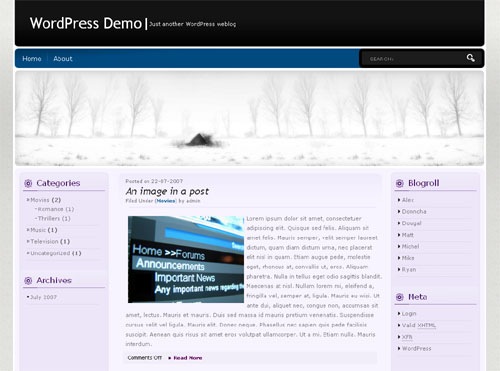Open the Romance subcategory
The height and width of the screenshot is (371, 500).
(50, 209)
